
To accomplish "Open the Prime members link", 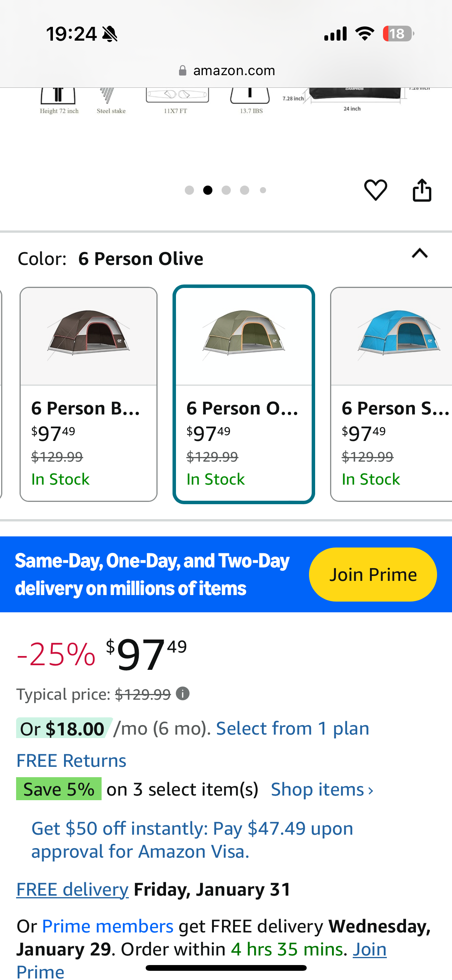I will [x=107, y=926].
